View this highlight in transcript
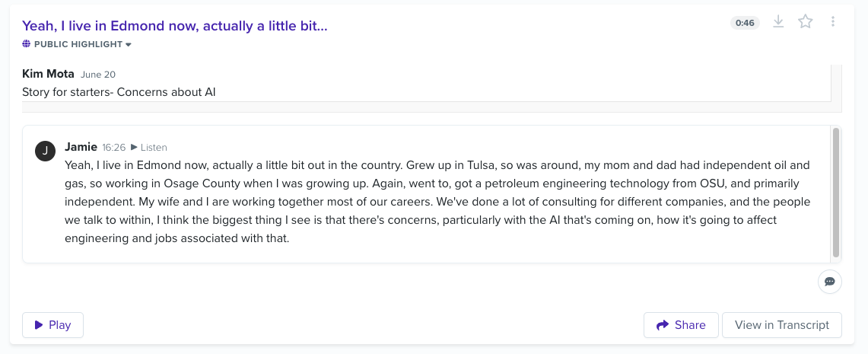Viewport: 868px width, 354px height. pos(781,325)
